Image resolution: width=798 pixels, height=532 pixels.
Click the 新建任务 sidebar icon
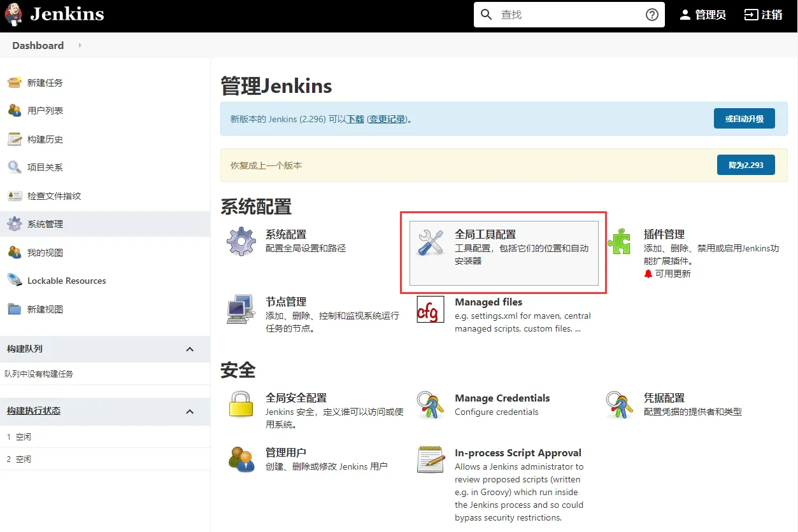click(x=14, y=83)
